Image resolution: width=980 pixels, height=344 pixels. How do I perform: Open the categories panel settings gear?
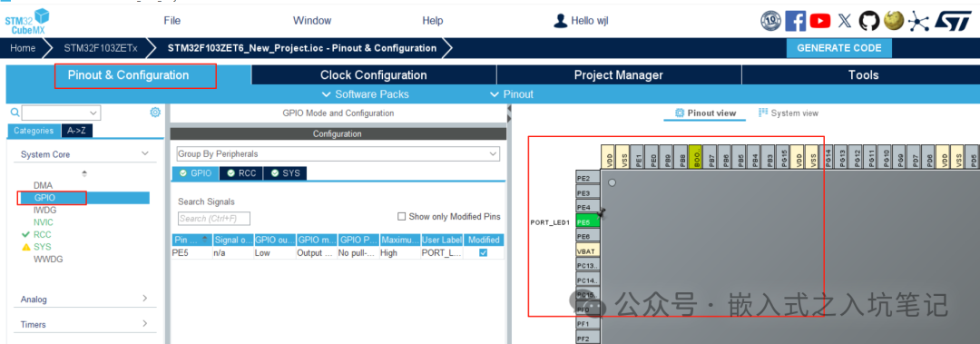tap(155, 112)
